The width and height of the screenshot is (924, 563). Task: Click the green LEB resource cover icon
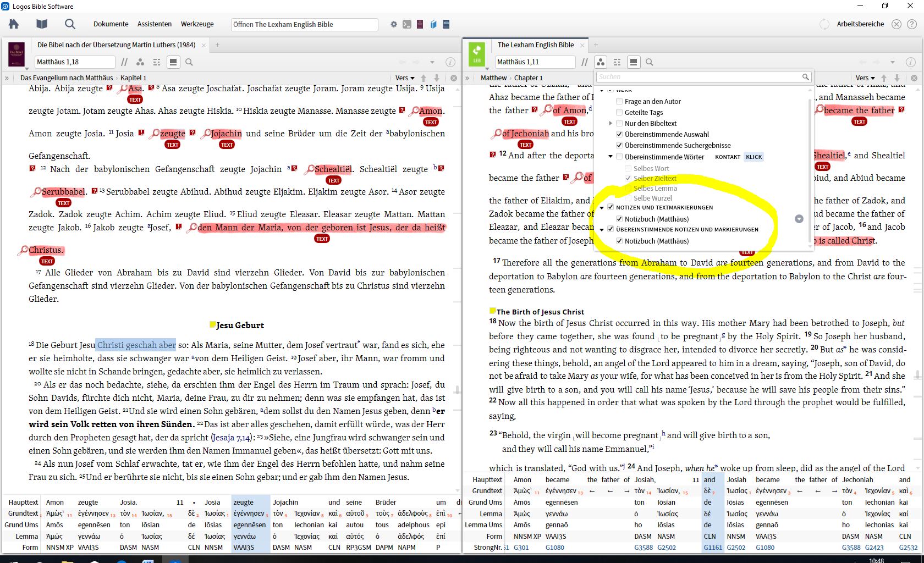point(477,55)
